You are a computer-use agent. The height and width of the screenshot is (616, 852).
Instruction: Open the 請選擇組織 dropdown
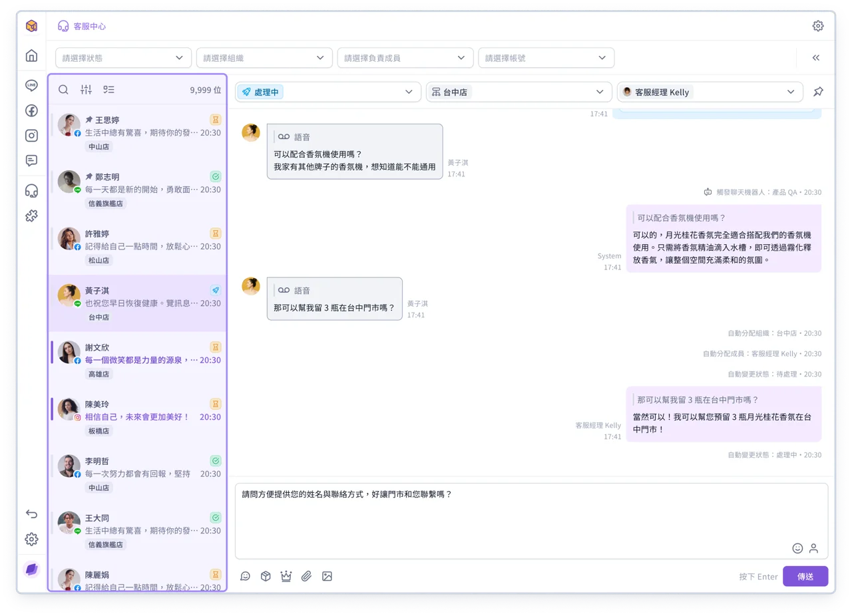click(264, 58)
